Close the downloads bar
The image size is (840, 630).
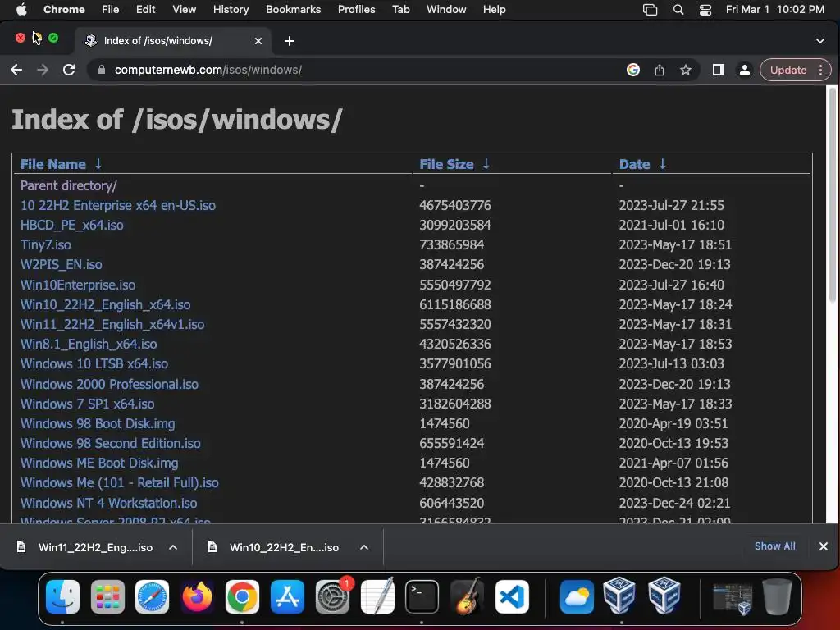(823, 546)
